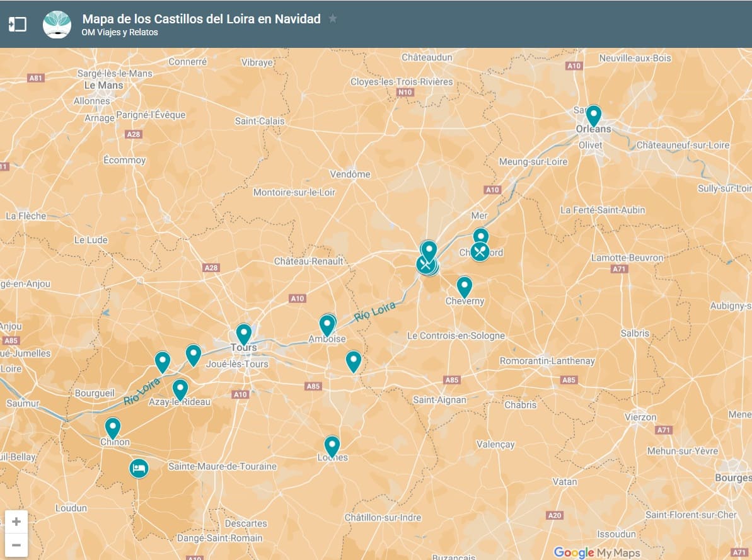Click the Salbris town label
This screenshot has height=560, width=752.
pyautogui.click(x=635, y=333)
